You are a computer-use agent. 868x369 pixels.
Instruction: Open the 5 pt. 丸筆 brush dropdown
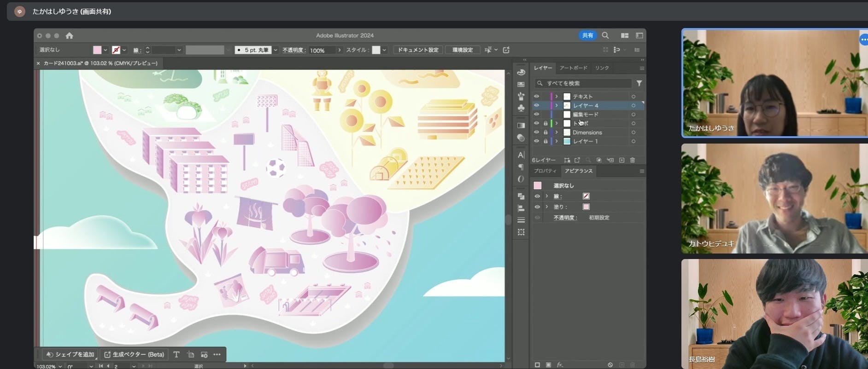(276, 50)
